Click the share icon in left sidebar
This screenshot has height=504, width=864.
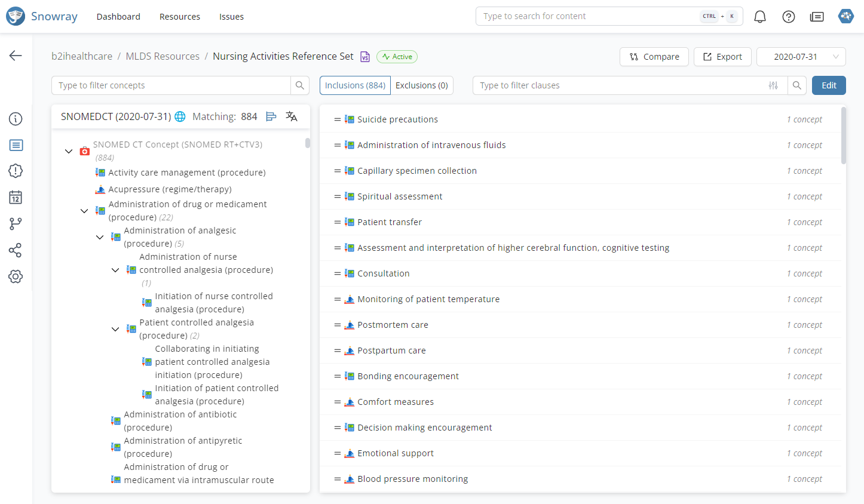16,250
